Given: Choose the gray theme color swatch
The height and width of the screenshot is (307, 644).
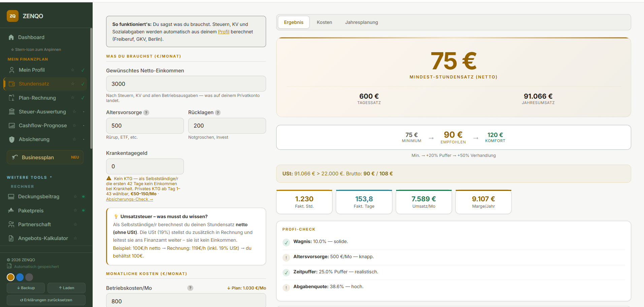Looking at the screenshot, I should [x=29, y=277].
